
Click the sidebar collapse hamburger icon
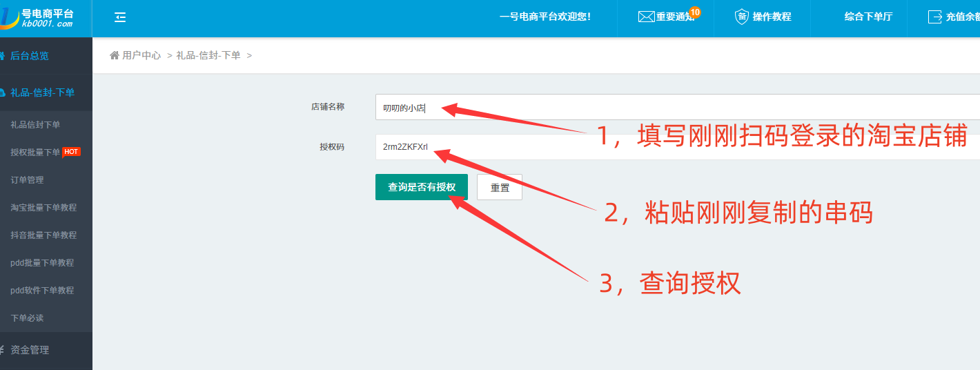[x=120, y=17]
